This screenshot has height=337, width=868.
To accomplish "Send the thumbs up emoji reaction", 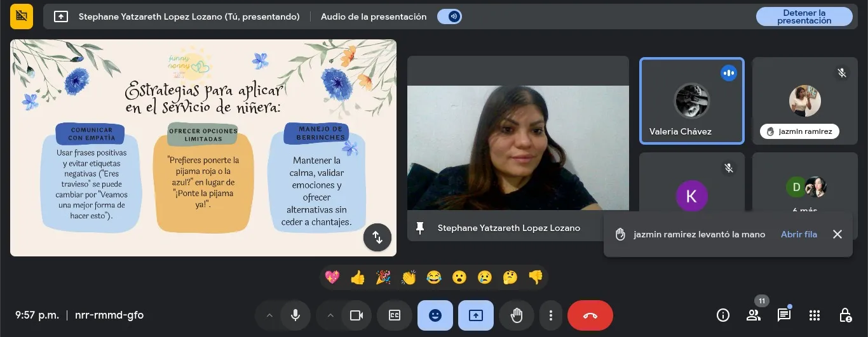I will 358,277.
